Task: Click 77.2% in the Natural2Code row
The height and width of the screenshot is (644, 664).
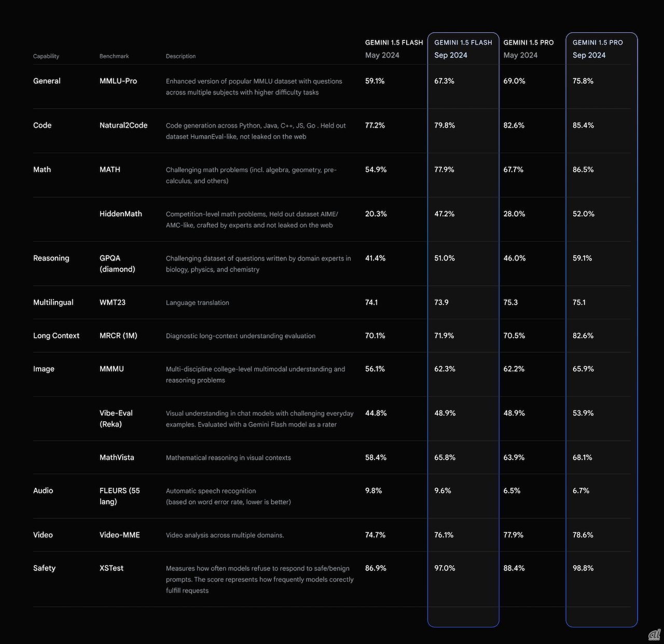Action: click(x=375, y=125)
